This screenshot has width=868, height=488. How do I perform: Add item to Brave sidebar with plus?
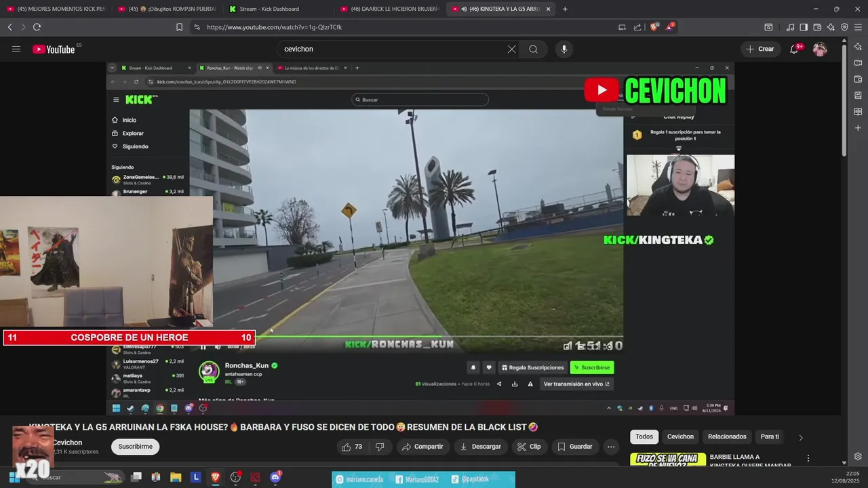[858, 128]
